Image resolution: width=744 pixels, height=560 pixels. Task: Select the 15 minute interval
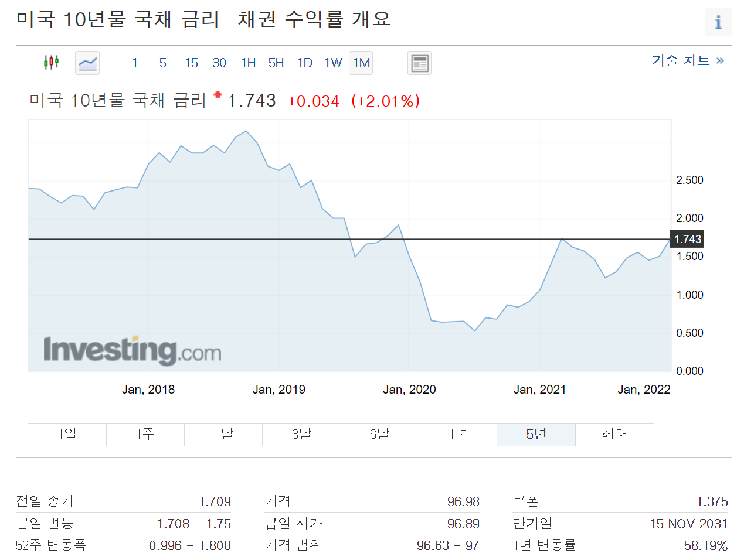[192, 63]
